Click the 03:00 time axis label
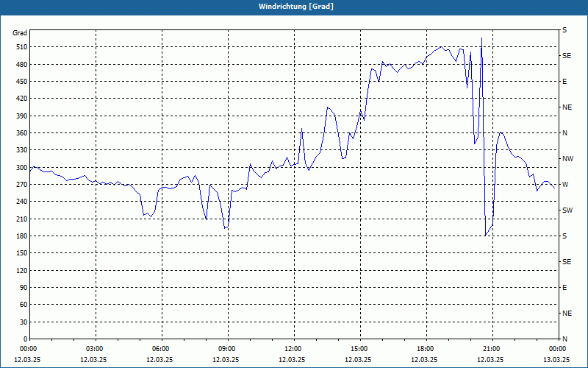 [94, 349]
